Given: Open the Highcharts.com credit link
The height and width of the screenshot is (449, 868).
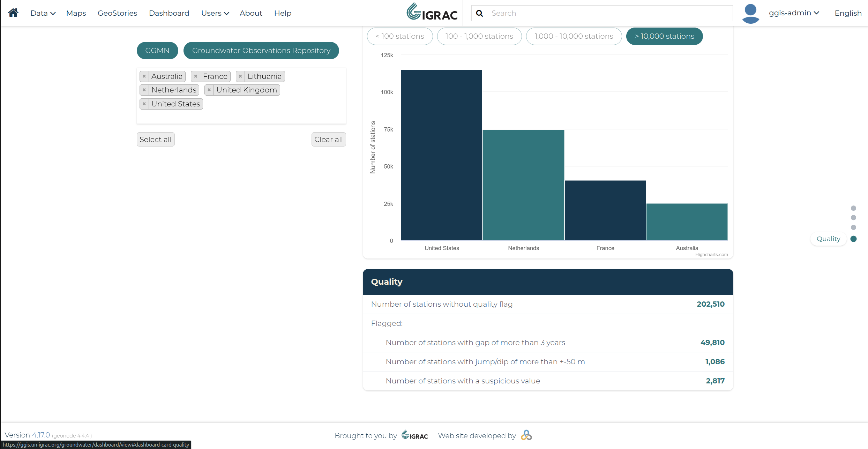Looking at the screenshot, I should (x=711, y=255).
